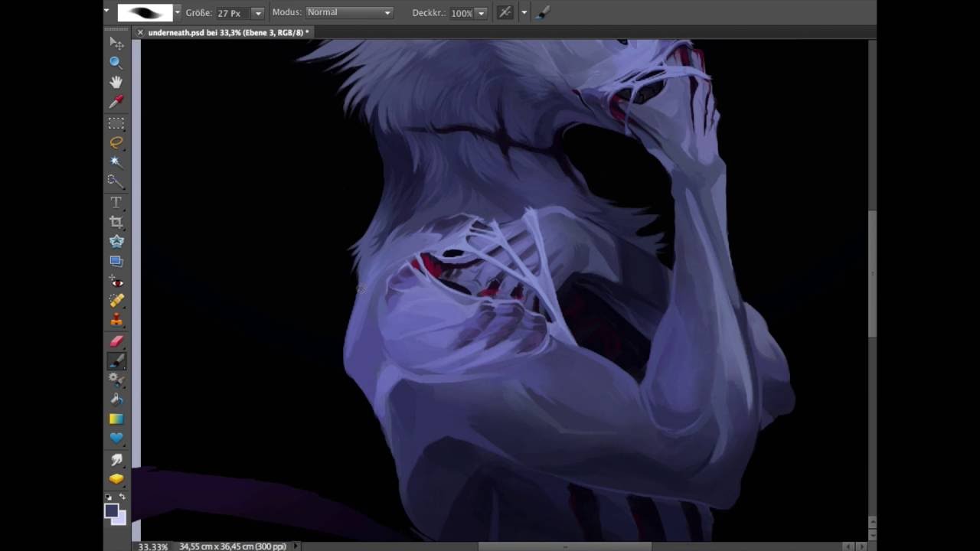Select the Crop tool
The height and width of the screenshot is (551, 980).
[116, 222]
